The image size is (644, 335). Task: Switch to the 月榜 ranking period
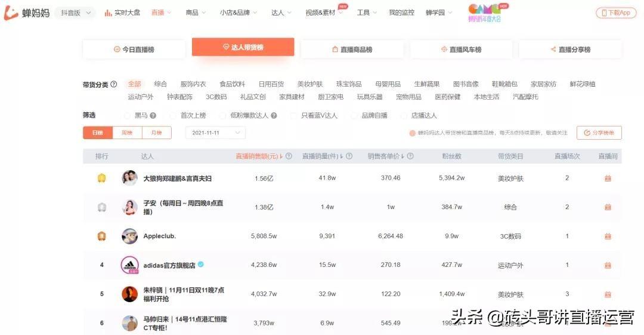[156, 133]
